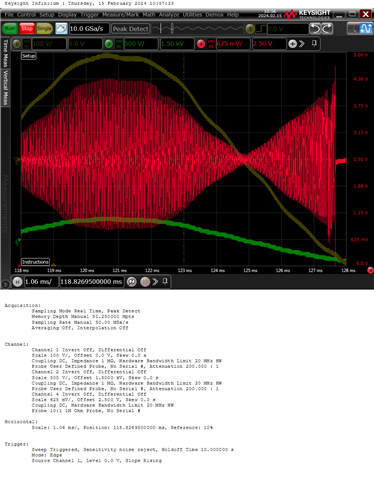Image resolution: width=374 pixels, height=480 pixels.
Task: Expand the vertical toolbar chevron
Action: click(x=302, y=44)
